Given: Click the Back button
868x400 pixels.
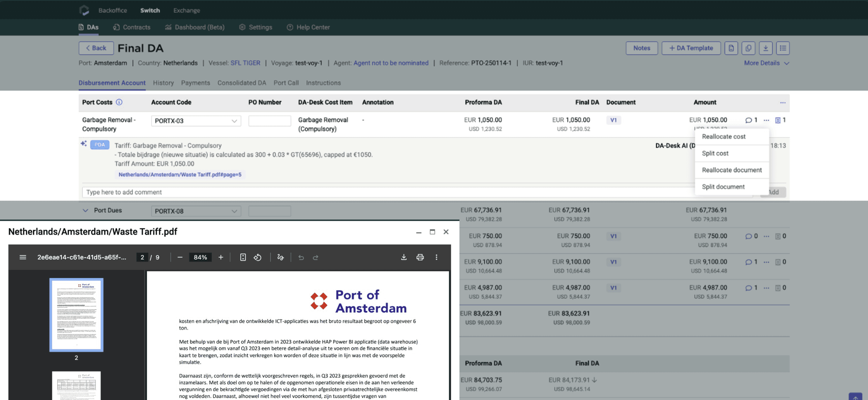Looking at the screenshot, I should (x=96, y=48).
